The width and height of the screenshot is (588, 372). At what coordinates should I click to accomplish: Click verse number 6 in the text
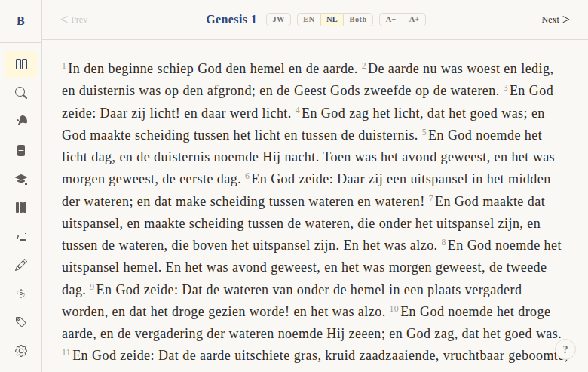coord(247,177)
